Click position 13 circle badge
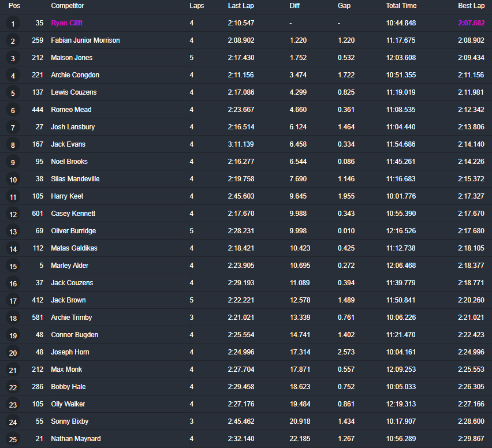This screenshot has height=448, width=492. tap(13, 232)
